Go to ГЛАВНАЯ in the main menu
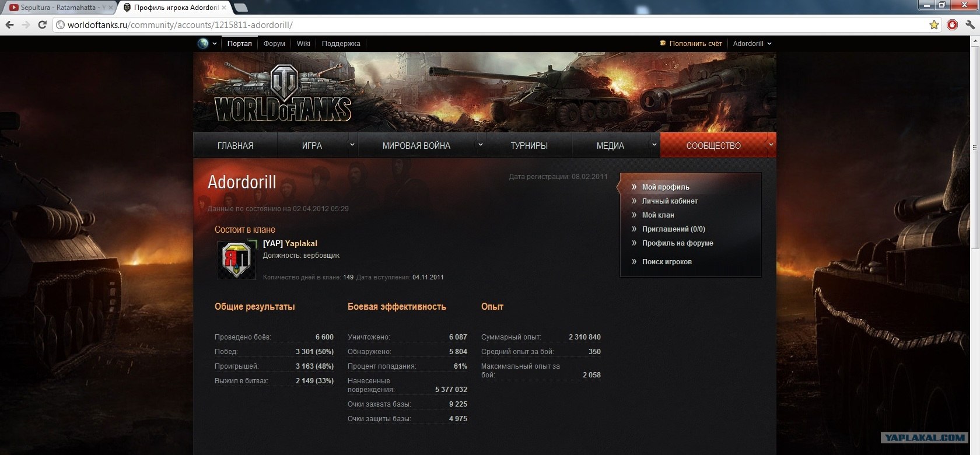This screenshot has height=455, width=980. click(x=236, y=146)
